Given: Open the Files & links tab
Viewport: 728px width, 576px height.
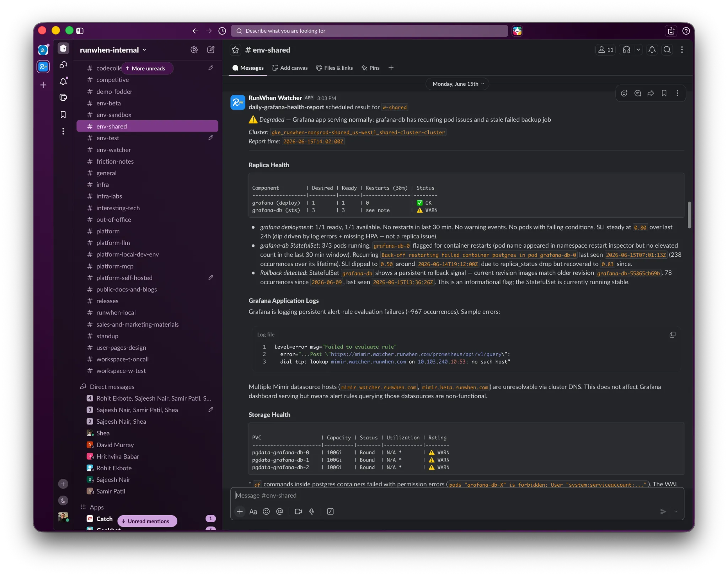Looking at the screenshot, I should pos(334,68).
